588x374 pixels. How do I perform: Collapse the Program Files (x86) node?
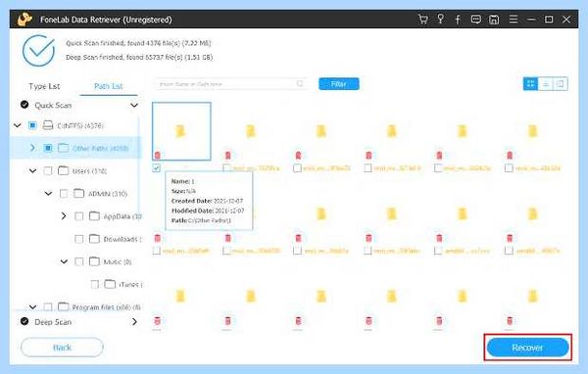click(x=32, y=306)
